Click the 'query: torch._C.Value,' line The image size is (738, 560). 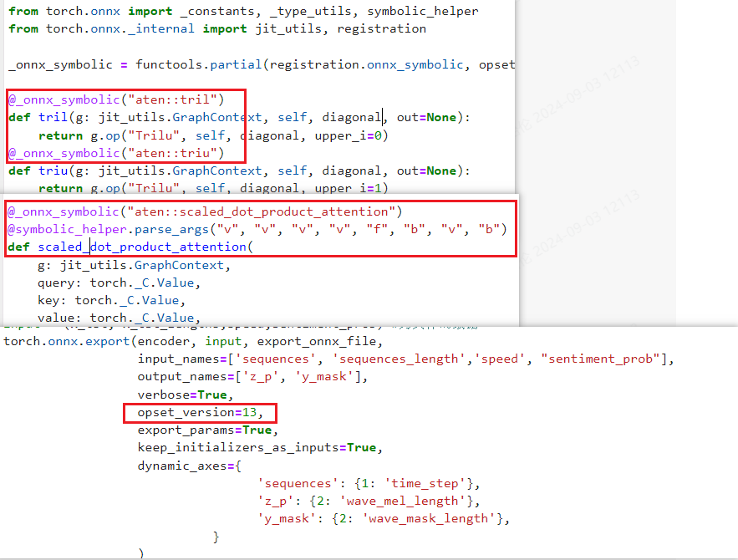tap(119, 283)
